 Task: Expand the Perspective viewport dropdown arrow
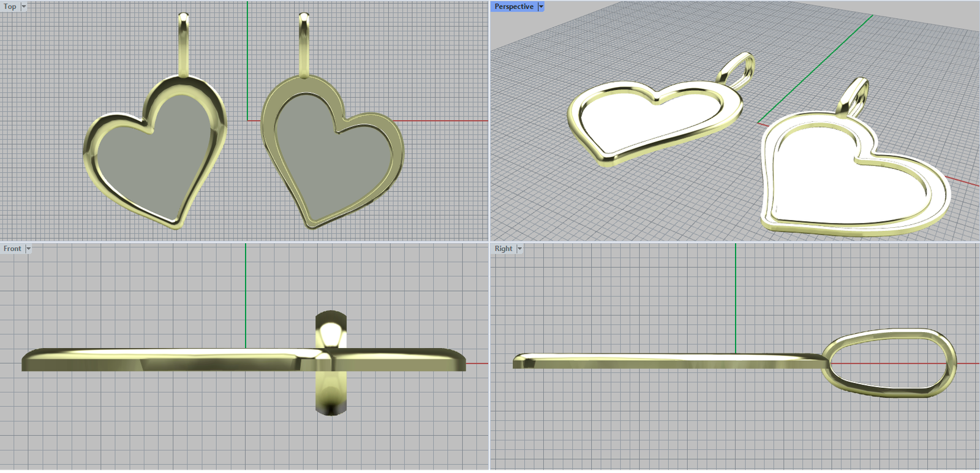tap(541, 7)
